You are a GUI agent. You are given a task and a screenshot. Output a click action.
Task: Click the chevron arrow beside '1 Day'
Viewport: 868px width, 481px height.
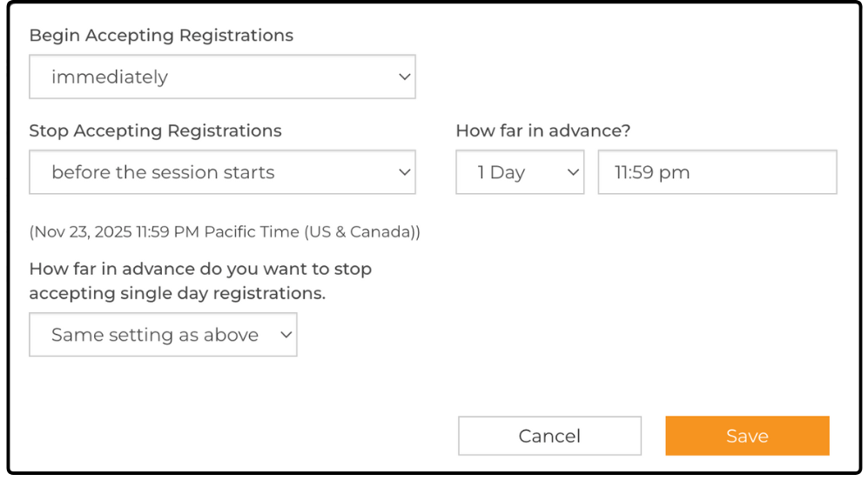(x=573, y=172)
